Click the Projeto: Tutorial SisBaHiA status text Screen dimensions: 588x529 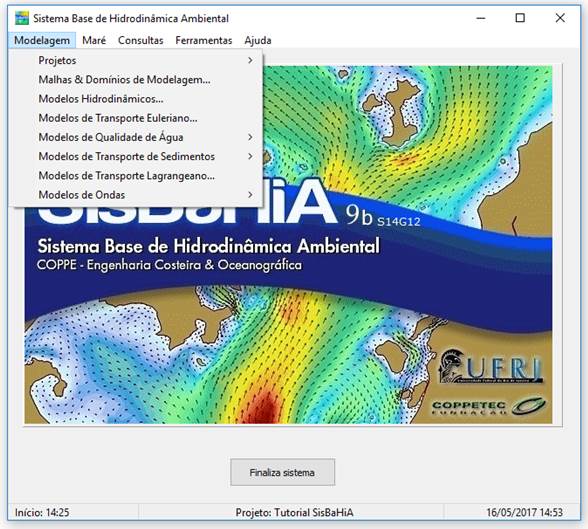pyautogui.click(x=294, y=513)
